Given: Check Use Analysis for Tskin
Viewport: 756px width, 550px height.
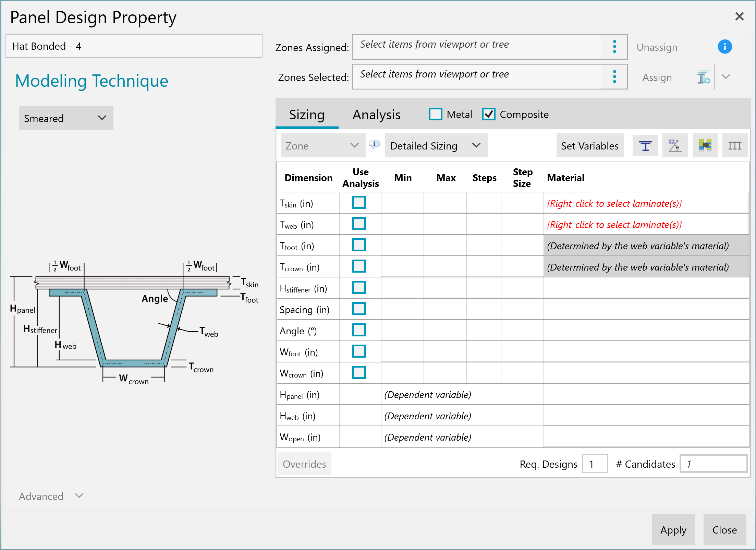Looking at the screenshot, I should 359,202.
